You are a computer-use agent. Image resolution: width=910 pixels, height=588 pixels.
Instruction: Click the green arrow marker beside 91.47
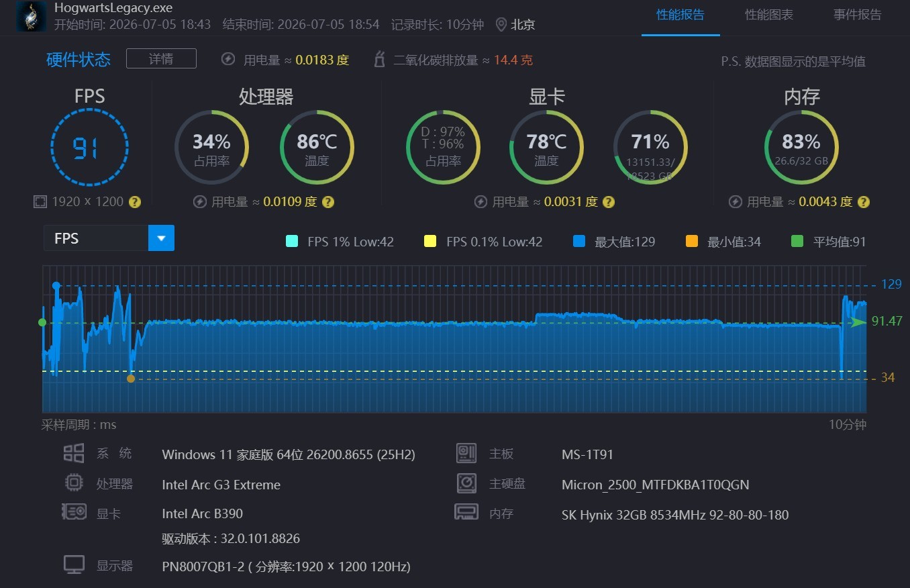pyautogui.click(x=858, y=322)
